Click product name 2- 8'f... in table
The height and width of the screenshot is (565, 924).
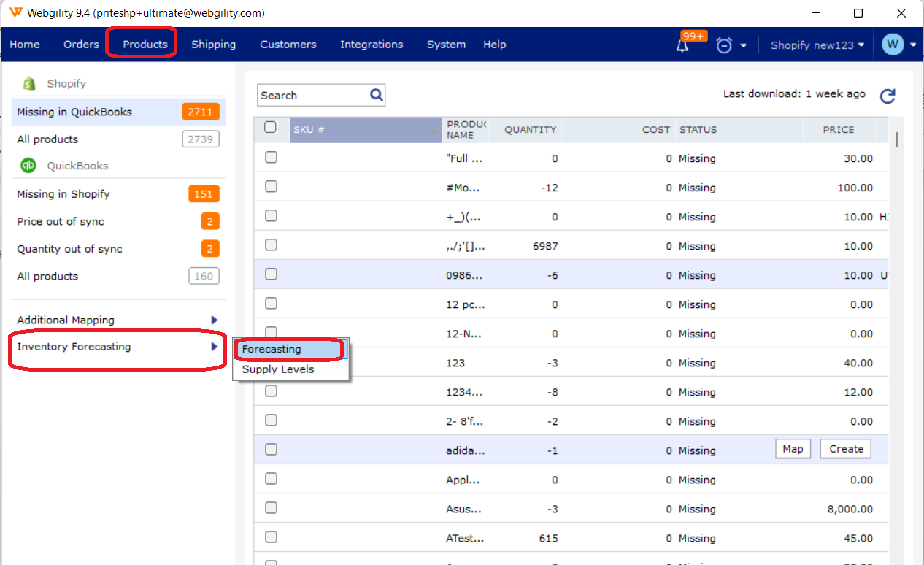click(464, 421)
